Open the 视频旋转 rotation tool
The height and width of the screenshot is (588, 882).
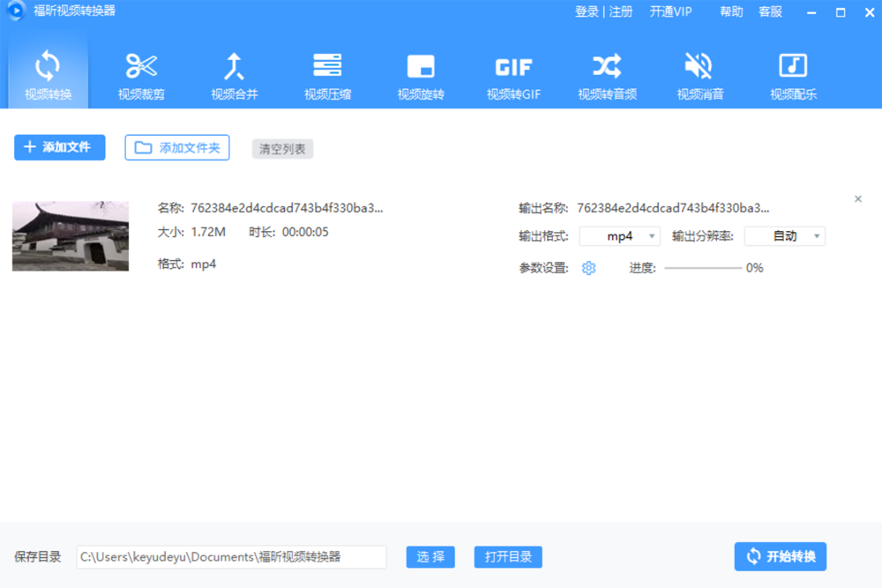click(421, 75)
